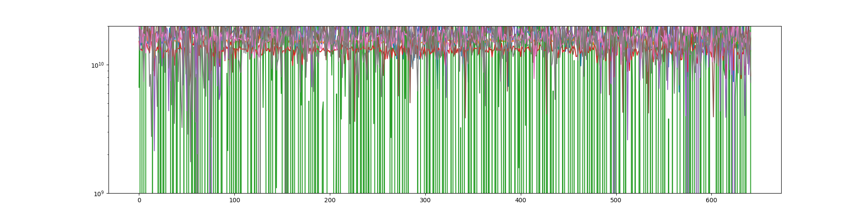This screenshot has width=868, height=217.
Task: Click the bottom-right corner of the plot frame
Action: point(781,193)
